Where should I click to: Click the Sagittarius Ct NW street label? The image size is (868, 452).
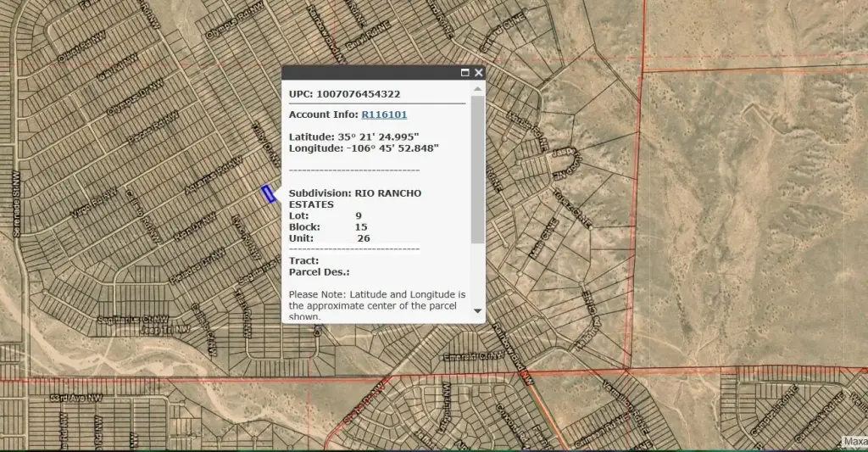(133, 319)
